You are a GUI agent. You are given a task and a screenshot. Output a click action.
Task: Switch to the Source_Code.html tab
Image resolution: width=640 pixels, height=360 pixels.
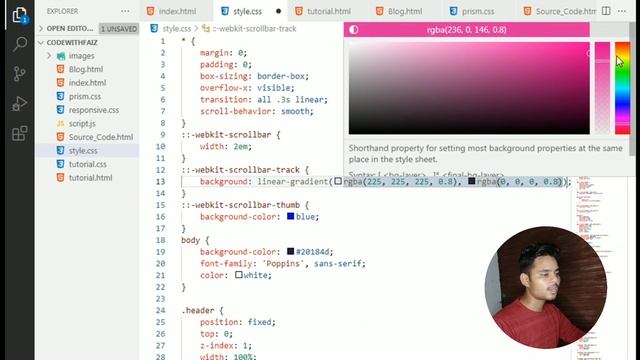[x=560, y=11]
